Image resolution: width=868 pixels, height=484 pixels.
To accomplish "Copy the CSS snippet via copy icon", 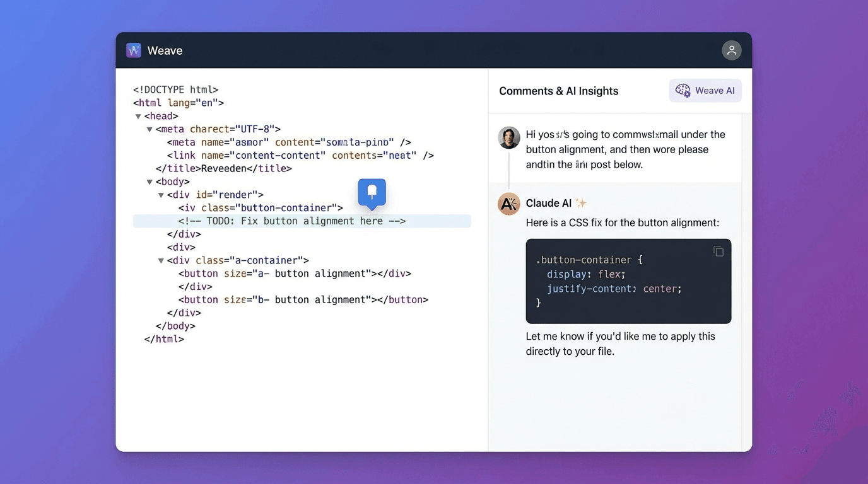I will click(x=718, y=250).
